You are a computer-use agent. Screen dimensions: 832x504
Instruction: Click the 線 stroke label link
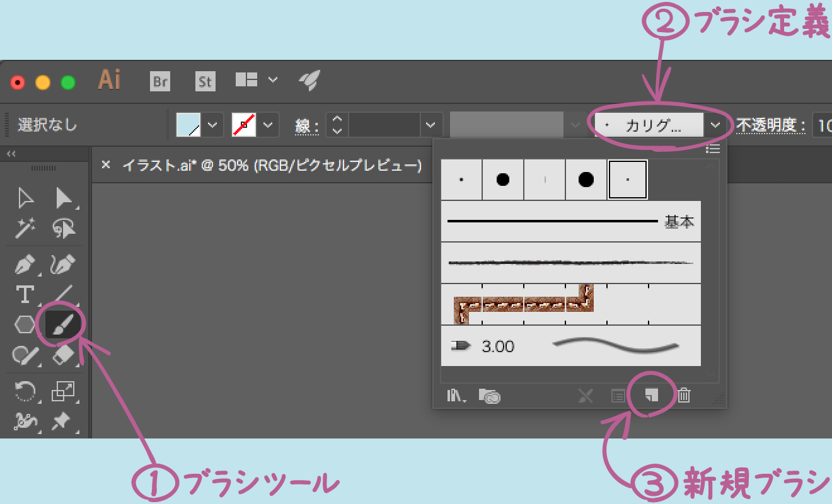pos(308,125)
